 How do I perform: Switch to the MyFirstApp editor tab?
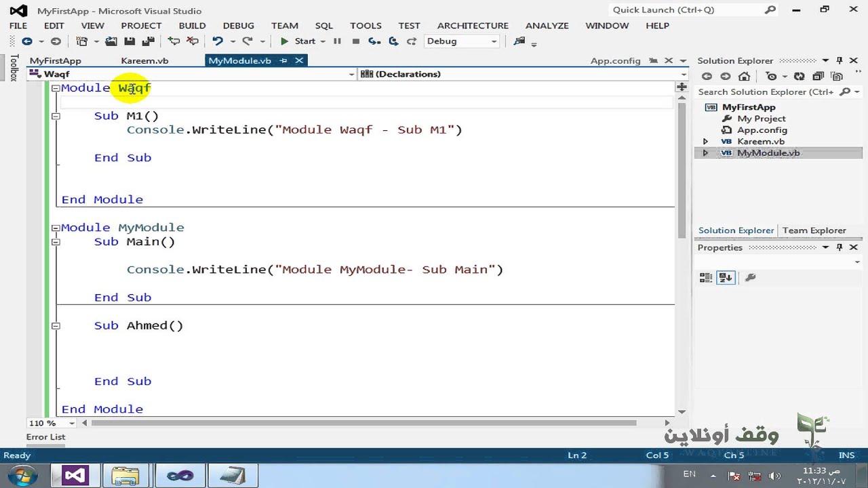point(56,60)
